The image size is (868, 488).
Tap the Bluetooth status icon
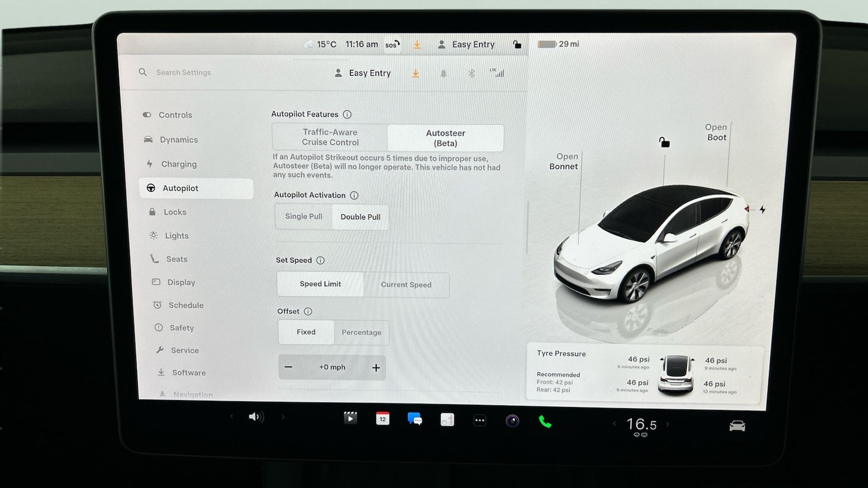470,73
